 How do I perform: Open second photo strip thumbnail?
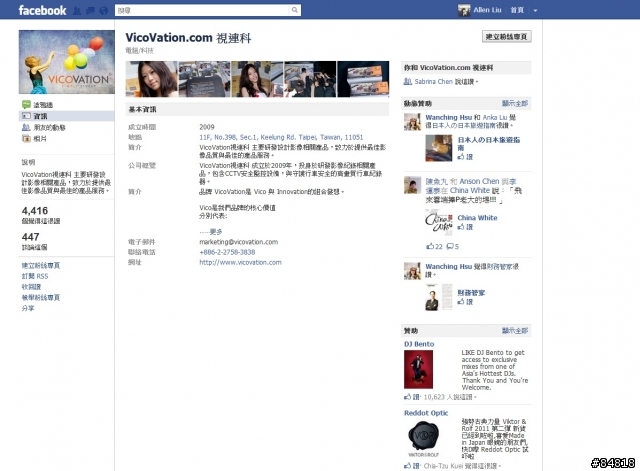[x=204, y=79]
